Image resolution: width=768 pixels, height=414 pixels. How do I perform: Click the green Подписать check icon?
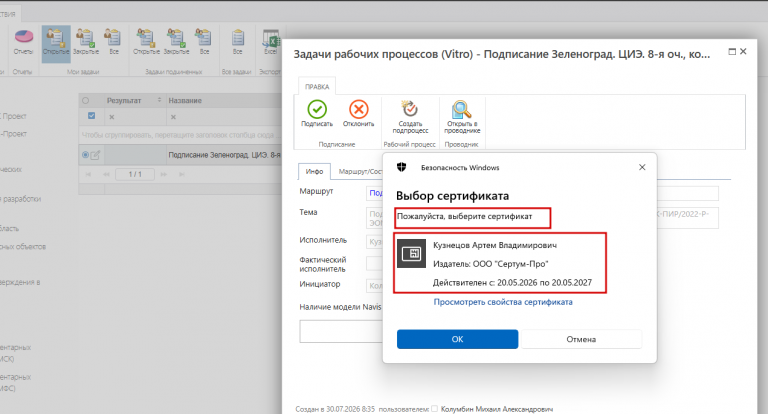coord(317,109)
